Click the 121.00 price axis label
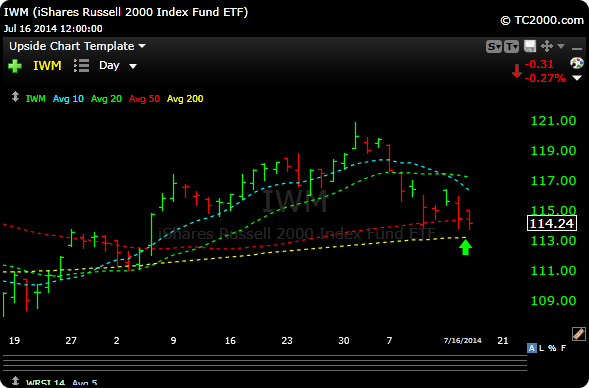589x388 pixels. coord(553,121)
